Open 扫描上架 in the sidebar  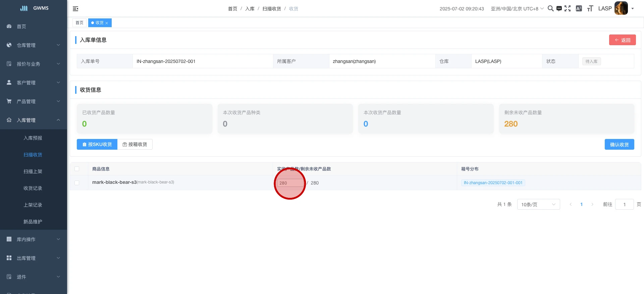click(33, 171)
